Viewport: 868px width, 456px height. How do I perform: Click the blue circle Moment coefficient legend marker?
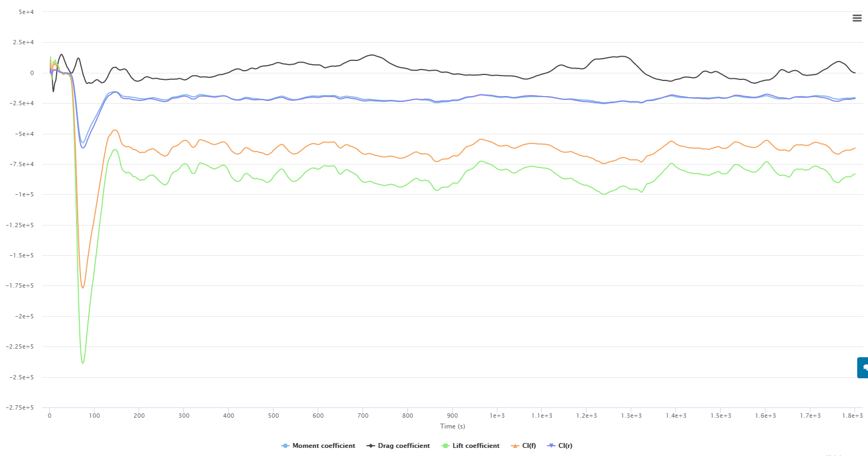(285, 446)
